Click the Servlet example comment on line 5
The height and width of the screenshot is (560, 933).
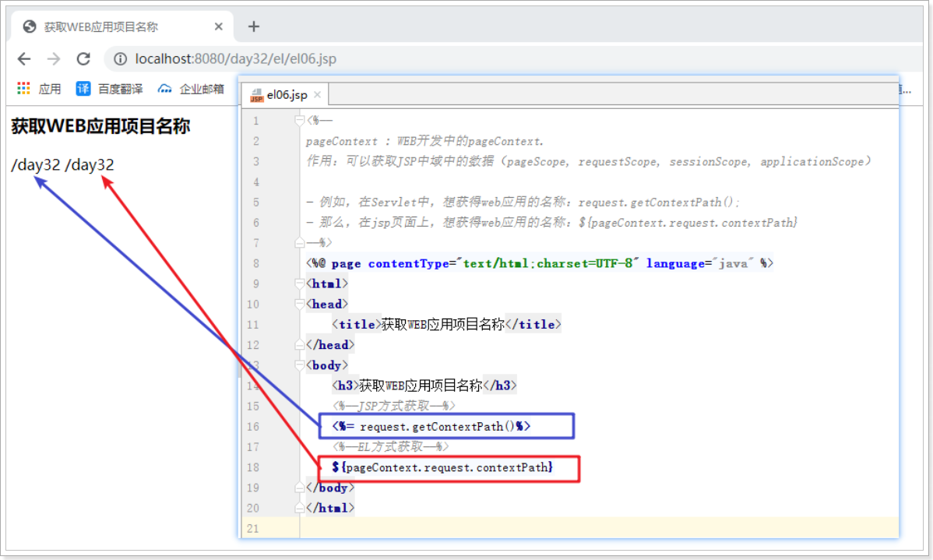click(523, 203)
